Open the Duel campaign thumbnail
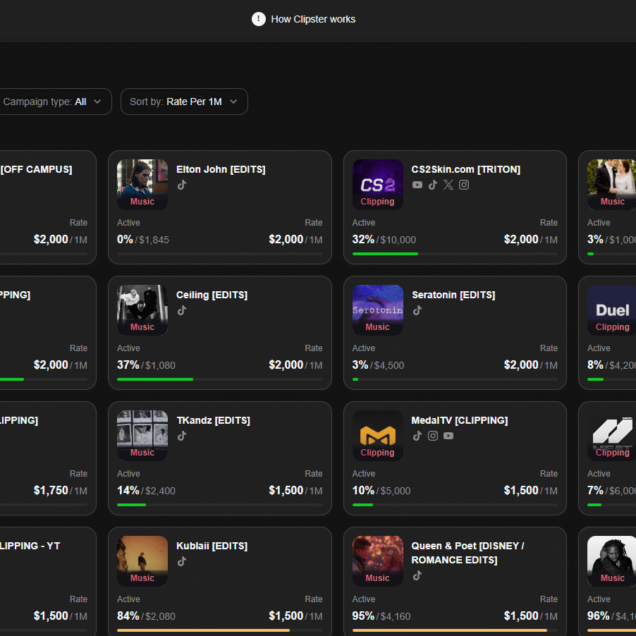The width and height of the screenshot is (636, 636). click(x=612, y=310)
